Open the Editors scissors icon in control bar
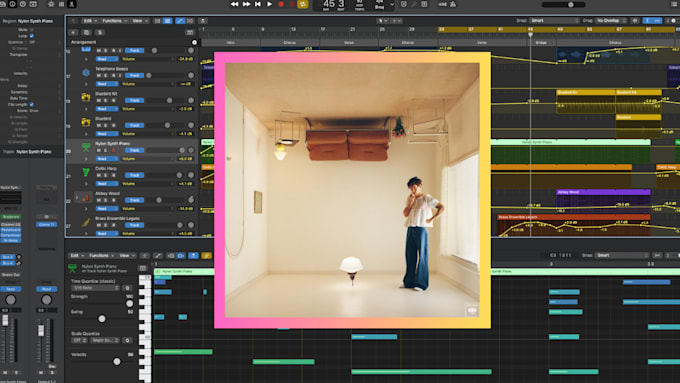The width and height of the screenshot is (680, 383). (x=72, y=4)
